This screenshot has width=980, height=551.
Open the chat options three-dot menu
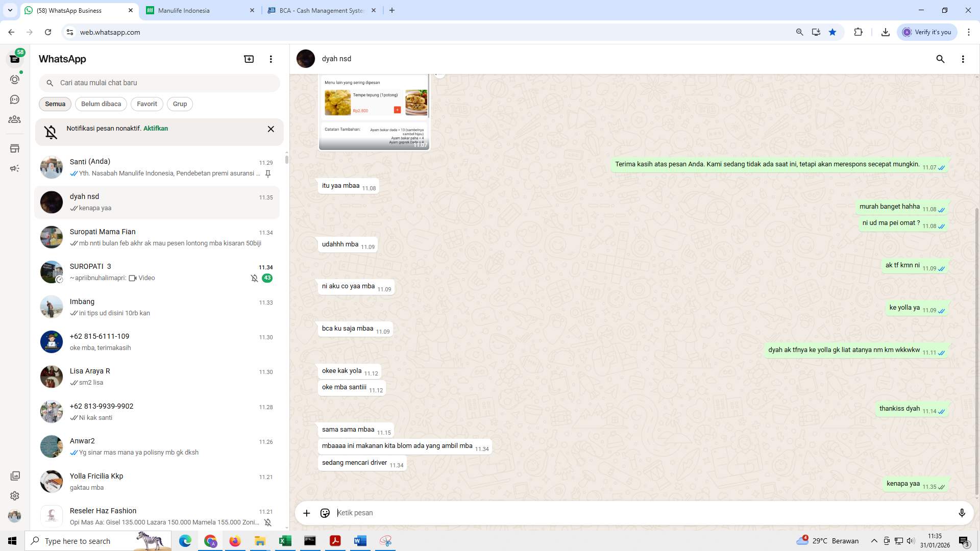[x=964, y=59]
